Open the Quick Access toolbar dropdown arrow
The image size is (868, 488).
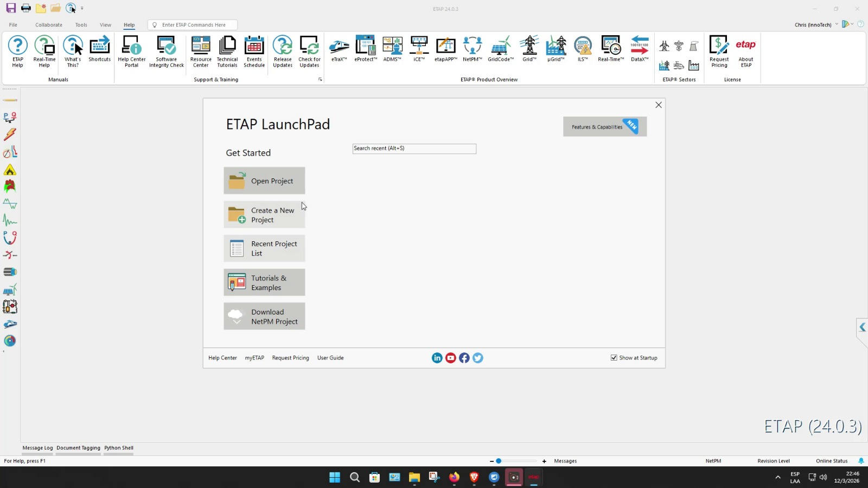click(82, 8)
